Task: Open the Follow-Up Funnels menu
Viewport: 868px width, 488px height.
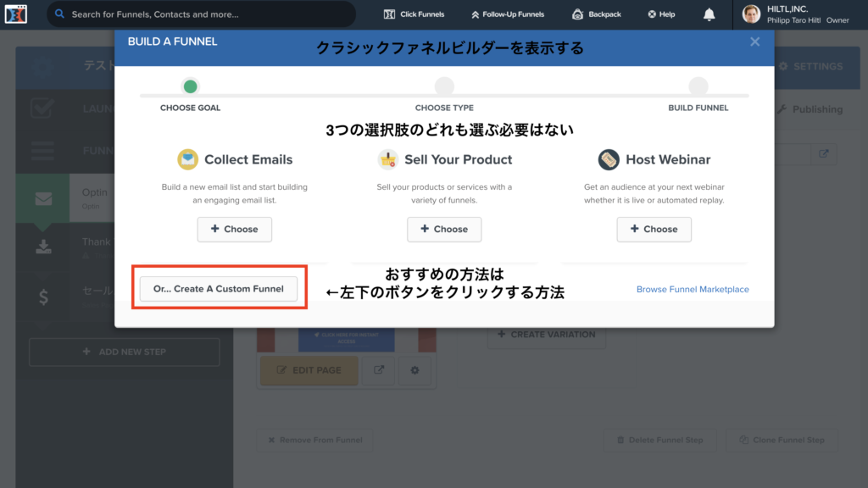Action: pyautogui.click(x=508, y=14)
